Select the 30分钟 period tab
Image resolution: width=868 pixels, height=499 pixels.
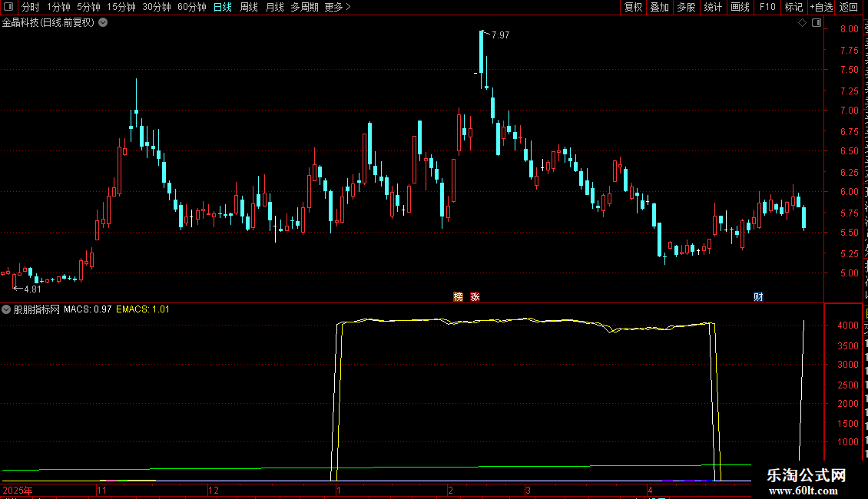coord(157,7)
